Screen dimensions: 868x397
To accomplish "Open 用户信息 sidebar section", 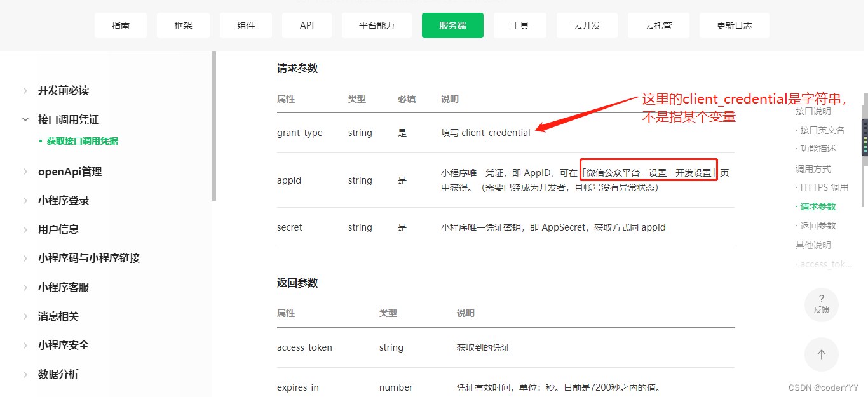I will click(x=58, y=229).
